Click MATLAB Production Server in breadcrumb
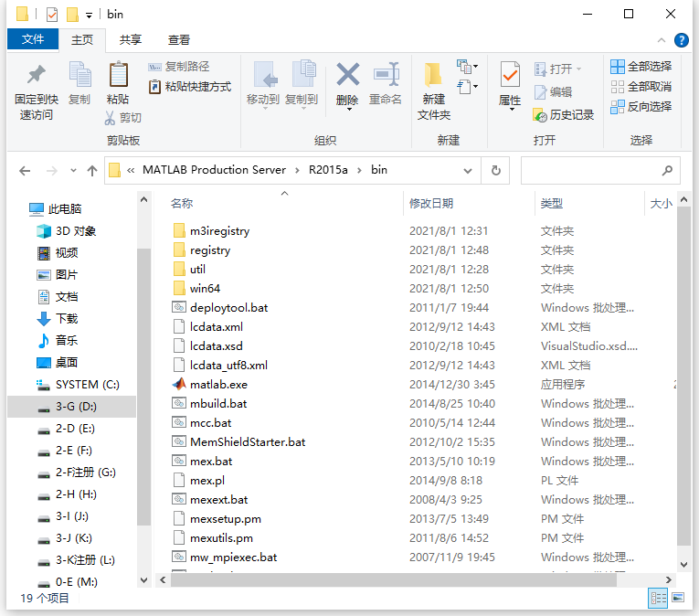Screen dimensions: 699x616 (x=214, y=170)
